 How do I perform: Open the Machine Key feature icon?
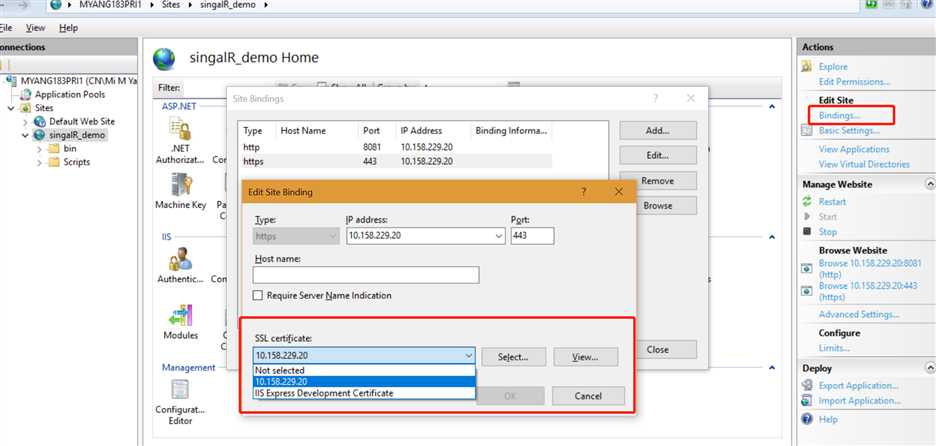pos(180,184)
